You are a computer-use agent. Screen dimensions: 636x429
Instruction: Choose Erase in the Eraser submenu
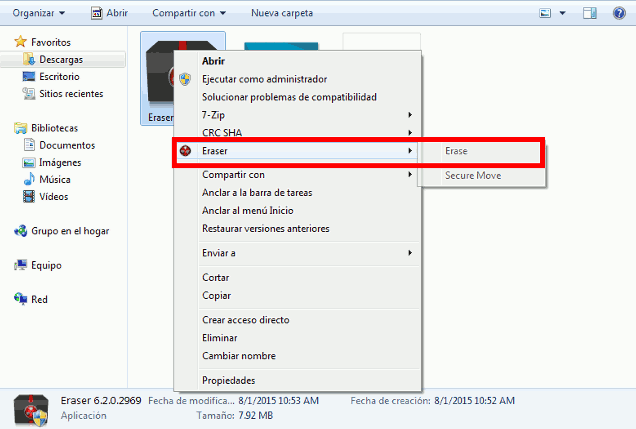[x=456, y=151]
